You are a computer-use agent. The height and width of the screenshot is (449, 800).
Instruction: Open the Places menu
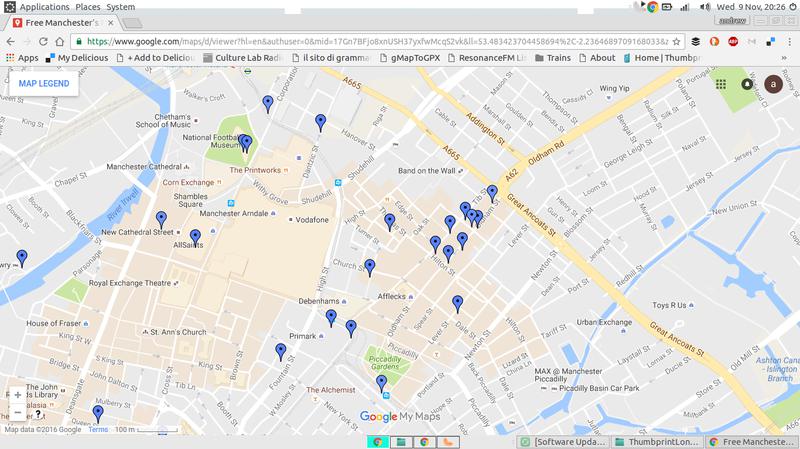click(88, 7)
